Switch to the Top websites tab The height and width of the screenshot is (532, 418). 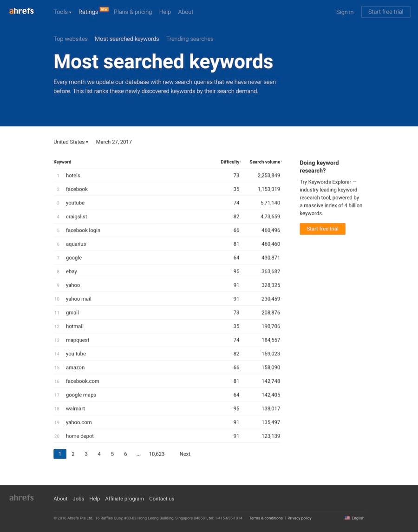(70, 39)
